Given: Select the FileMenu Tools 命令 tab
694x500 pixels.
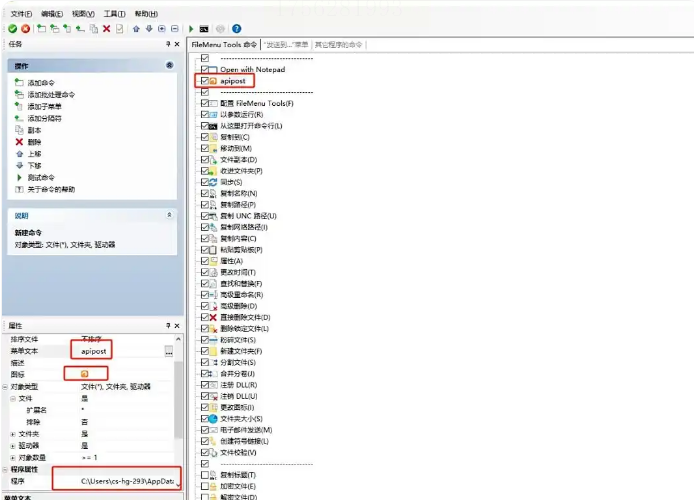Looking at the screenshot, I should click(224, 45).
